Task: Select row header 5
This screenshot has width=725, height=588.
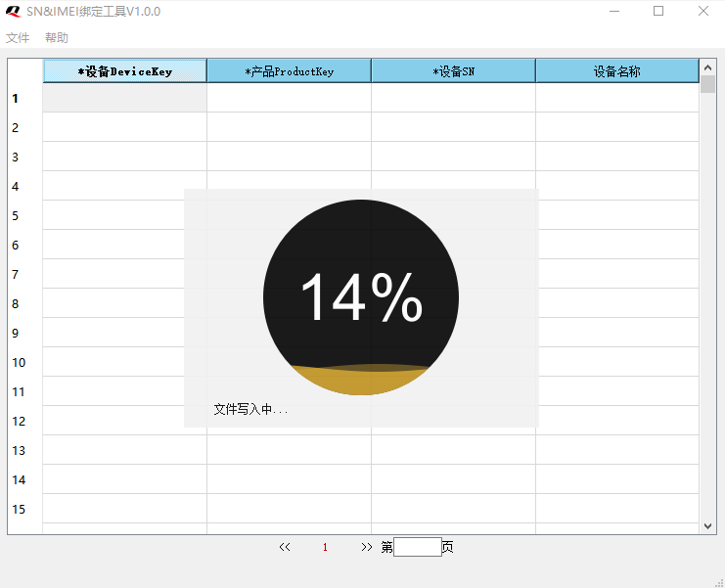Action: click(25, 215)
